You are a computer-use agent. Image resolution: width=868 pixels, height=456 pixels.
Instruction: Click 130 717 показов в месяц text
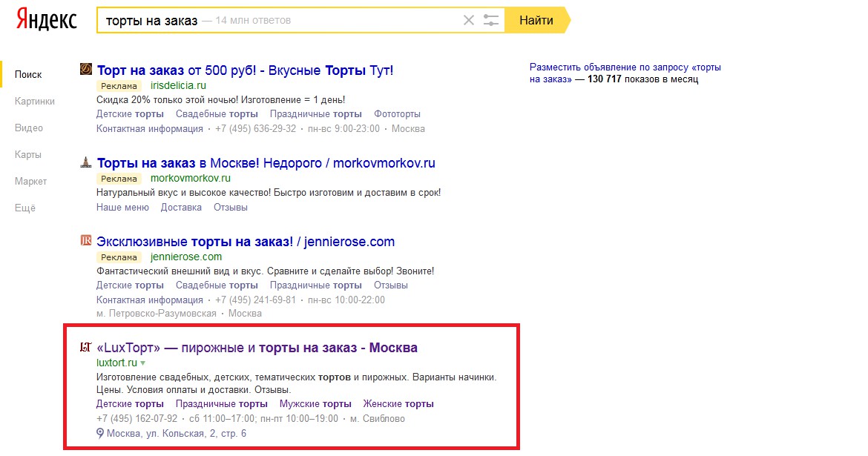click(643, 79)
